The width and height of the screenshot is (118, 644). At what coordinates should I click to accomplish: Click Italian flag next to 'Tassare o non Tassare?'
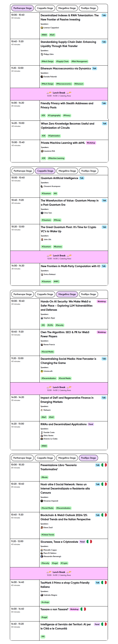(83, 609)
